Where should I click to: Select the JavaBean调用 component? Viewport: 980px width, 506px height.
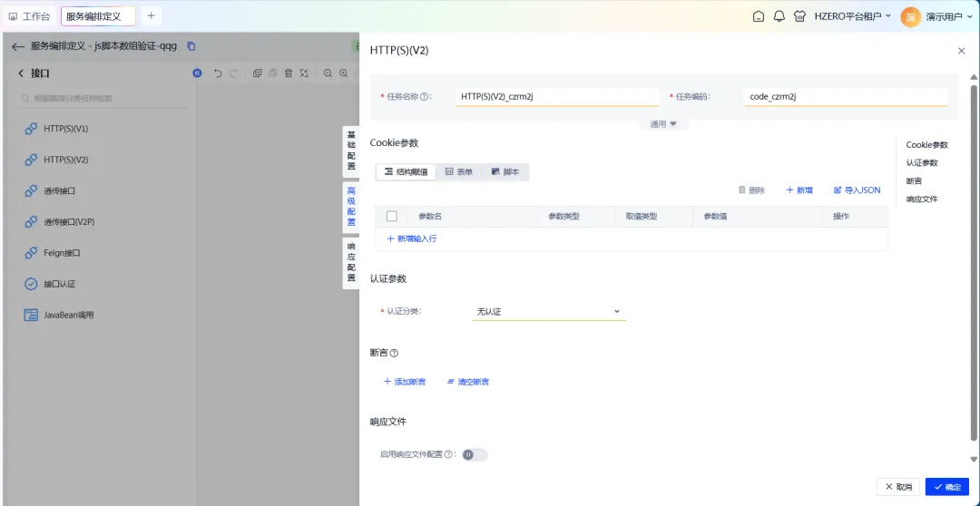pyautogui.click(x=59, y=315)
